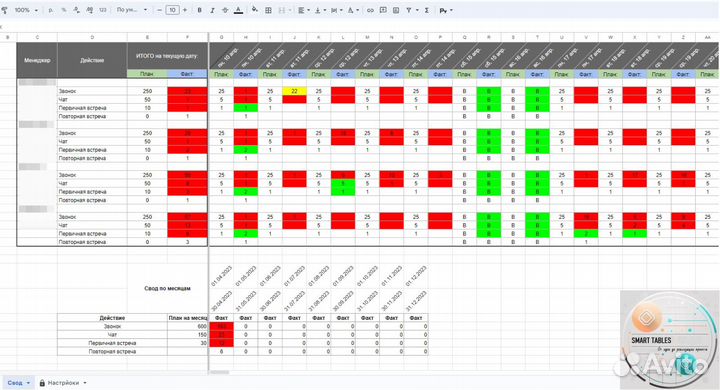The width and height of the screenshot is (720, 390).
Task: Click the lock icon on Настройки tab
Action: [42, 383]
